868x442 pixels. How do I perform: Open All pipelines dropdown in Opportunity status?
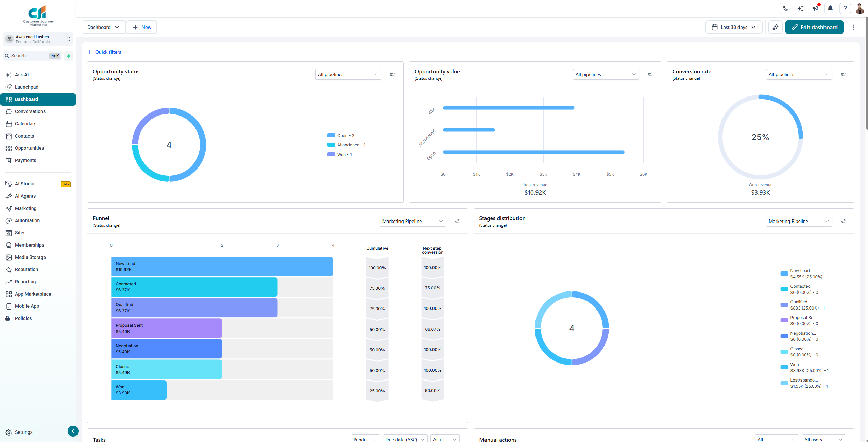(348, 74)
